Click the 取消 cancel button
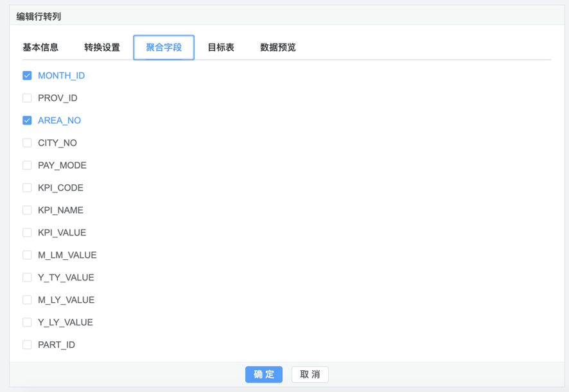The height and width of the screenshot is (392, 569). pyautogui.click(x=310, y=375)
